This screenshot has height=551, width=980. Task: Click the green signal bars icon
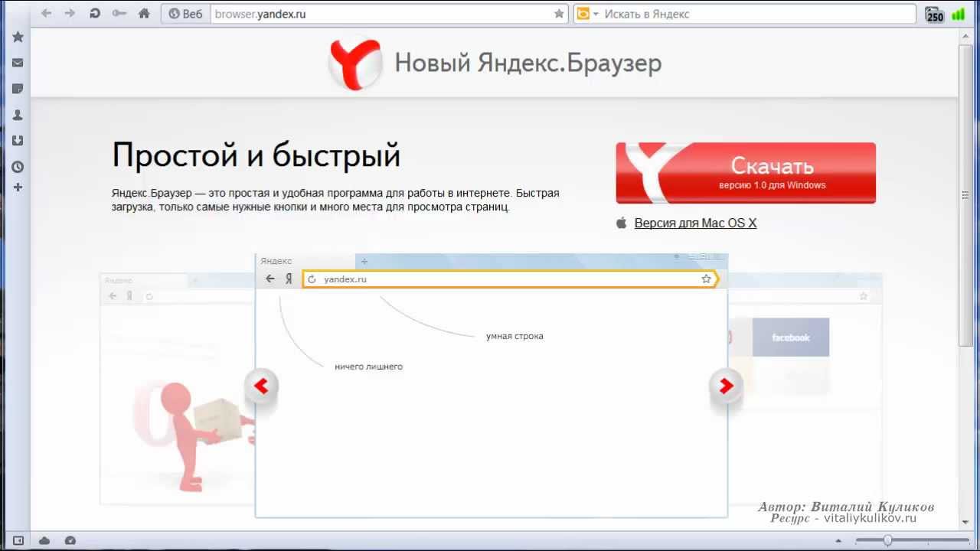(958, 14)
